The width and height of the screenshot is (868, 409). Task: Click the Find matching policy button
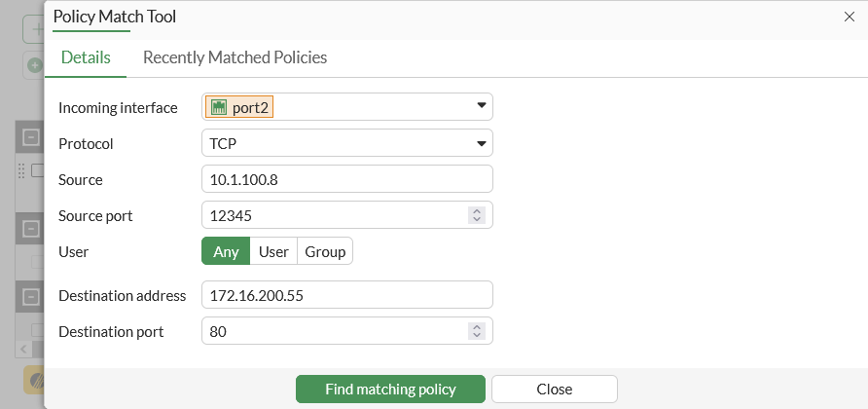tap(390, 390)
